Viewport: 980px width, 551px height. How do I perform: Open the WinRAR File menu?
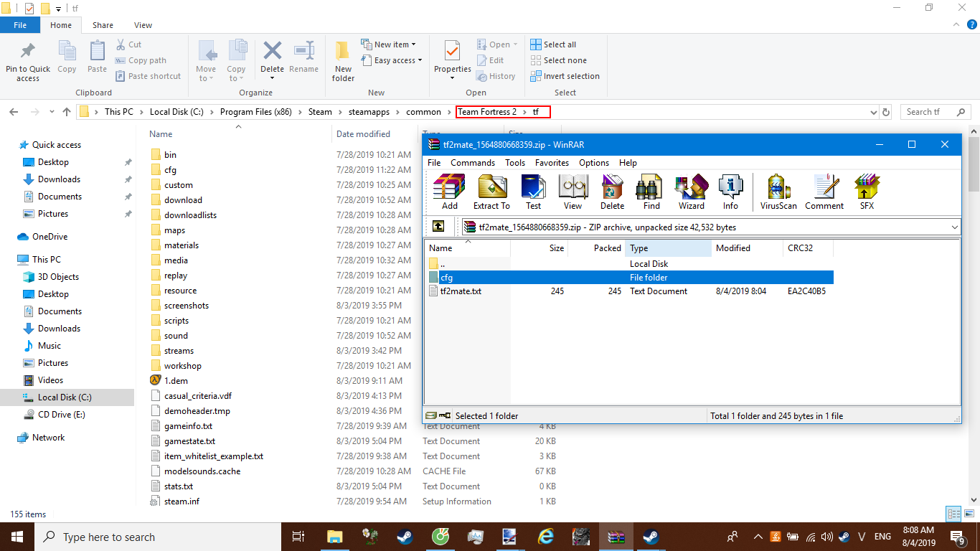coord(434,163)
